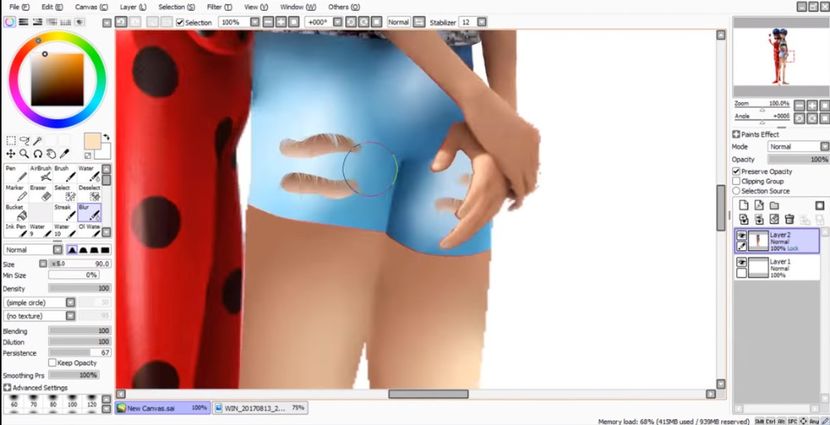Swap foreground and background colors

pyautogui.click(x=106, y=137)
